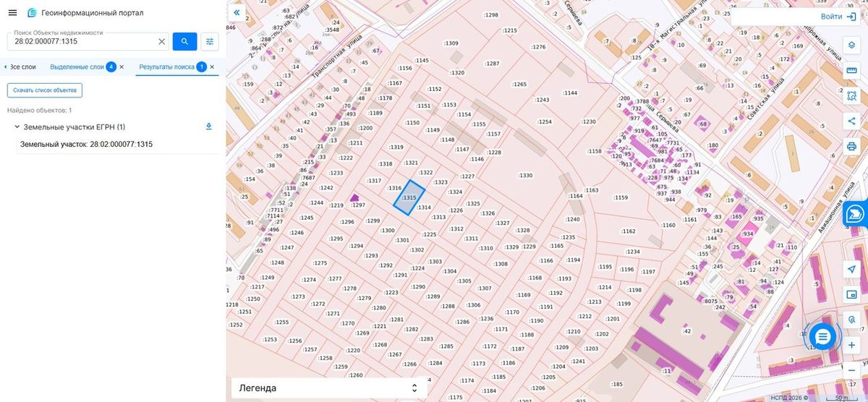
Task: Click the my location arrow icon
Action: [x=851, y=269]
